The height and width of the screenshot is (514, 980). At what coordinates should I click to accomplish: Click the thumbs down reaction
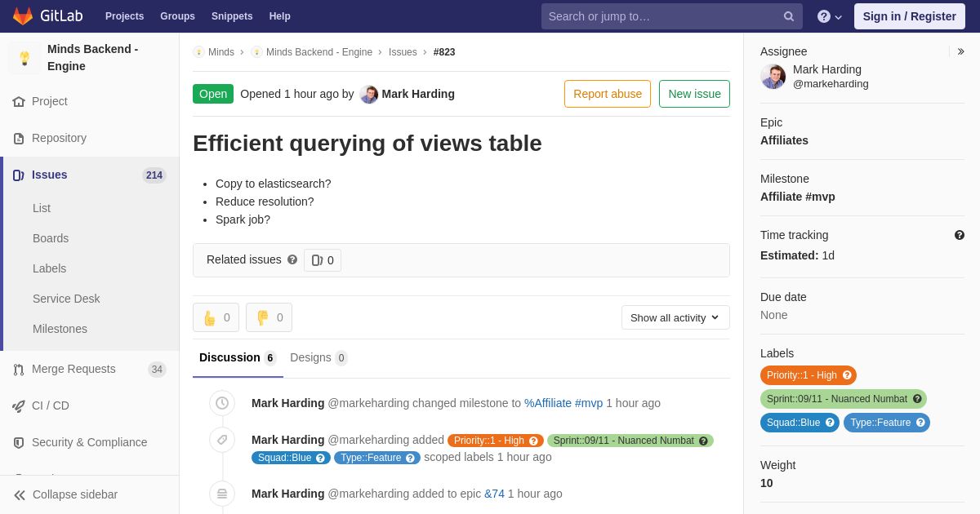pyautogui.click(x=269, y=317)
